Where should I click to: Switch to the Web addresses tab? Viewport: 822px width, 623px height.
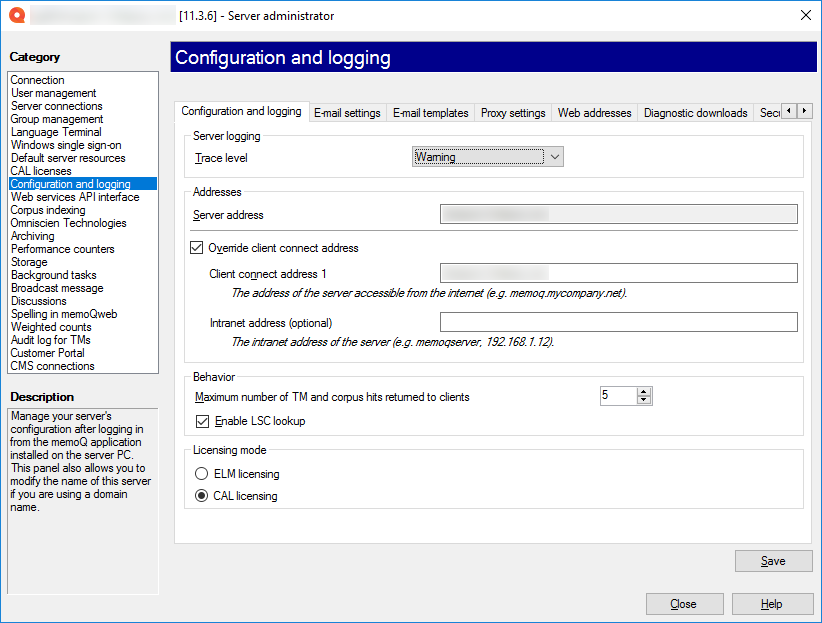tap(594, 112)
